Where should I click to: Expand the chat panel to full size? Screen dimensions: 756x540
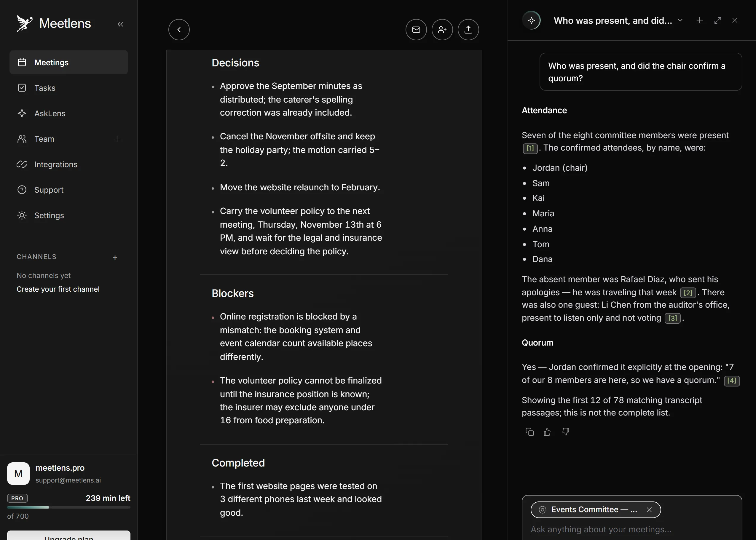(x=717, y=20)
